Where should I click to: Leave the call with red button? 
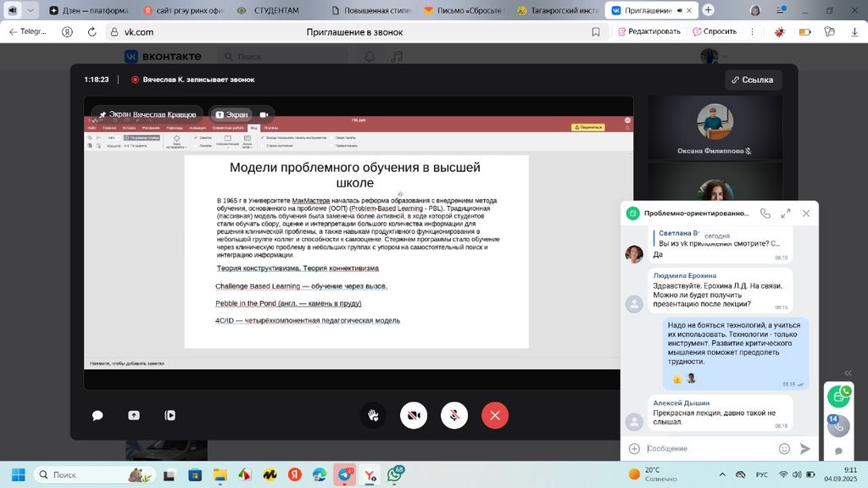coord(495,415)
